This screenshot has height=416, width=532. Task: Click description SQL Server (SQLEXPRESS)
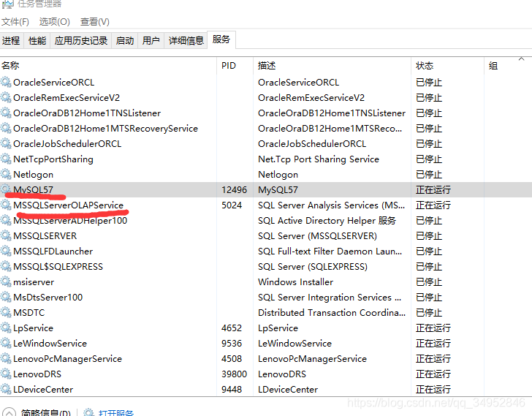point(313,266)
